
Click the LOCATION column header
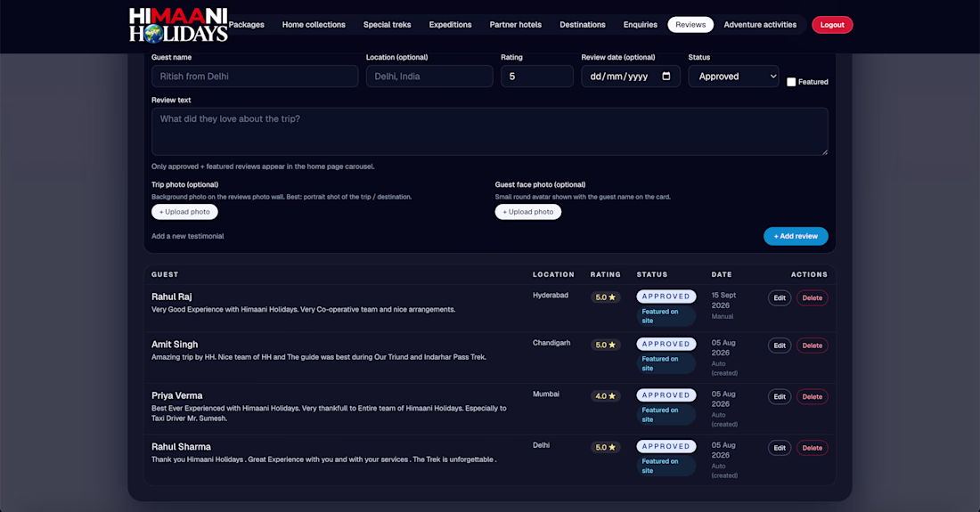pyautogui.click(x=553, y=274)
